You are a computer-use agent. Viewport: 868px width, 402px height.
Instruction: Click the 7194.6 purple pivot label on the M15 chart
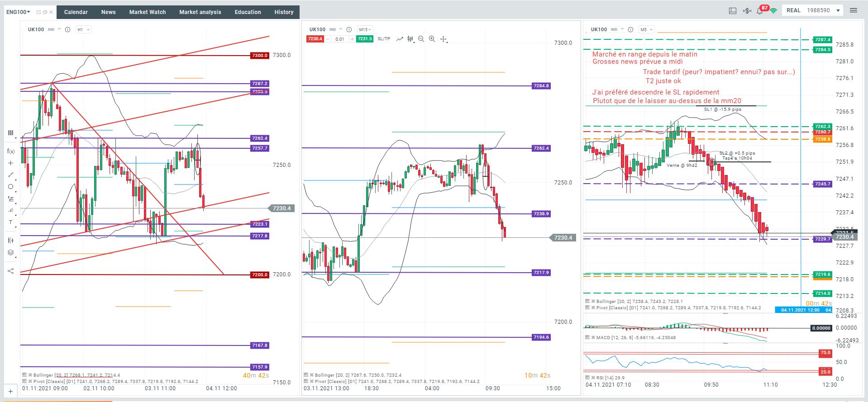pos(541,337)
